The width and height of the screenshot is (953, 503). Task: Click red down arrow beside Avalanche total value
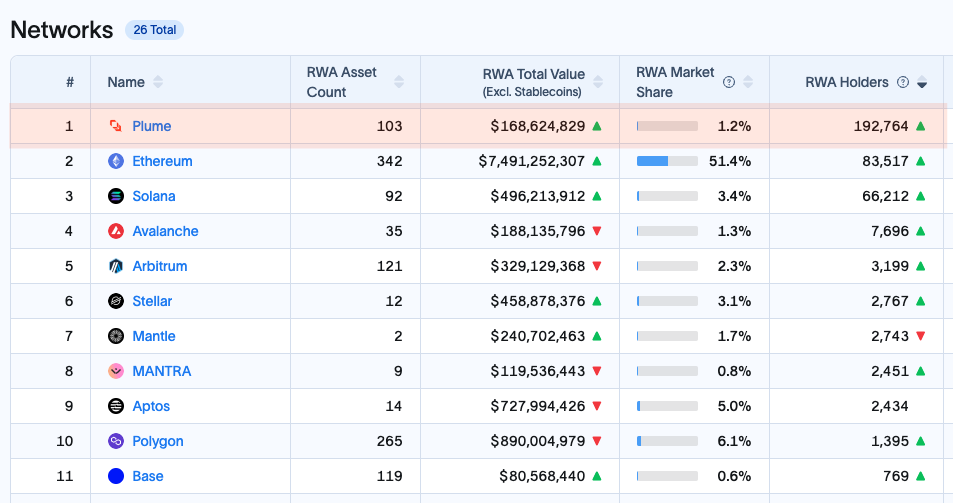coord(597,231)
